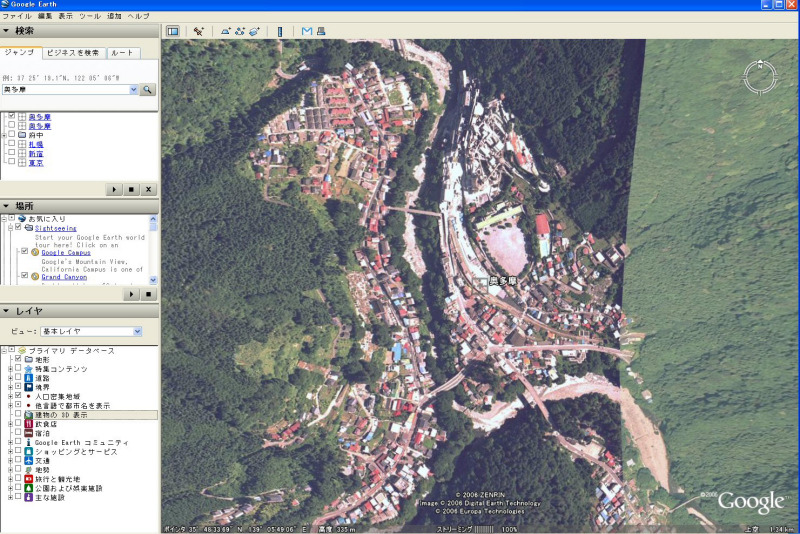The image size is (800, 534).
Task: Collapse the レイヤ layers panel
Action: pyautogui.click(x=6, y=311)
